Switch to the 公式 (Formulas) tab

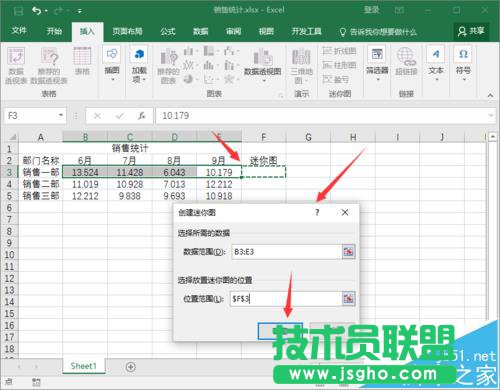[168, 31]
